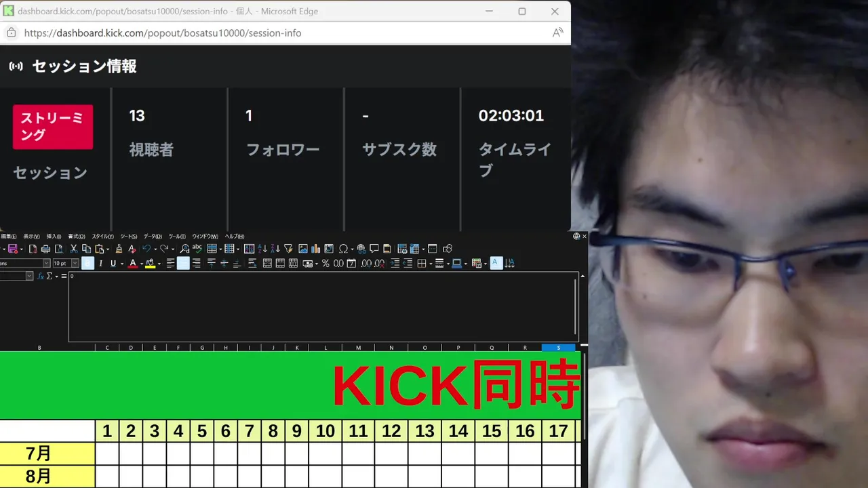Image resolution: width=868 pixels, height=488 pixels.
Task: Open 挿入(I) menu
Action: (x=54, y=237)
